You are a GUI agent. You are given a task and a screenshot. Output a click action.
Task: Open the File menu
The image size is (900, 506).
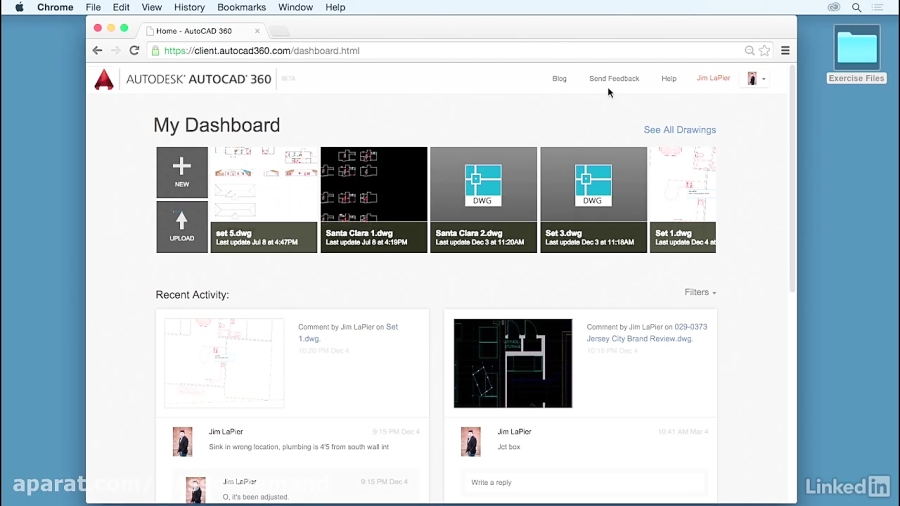93,7
